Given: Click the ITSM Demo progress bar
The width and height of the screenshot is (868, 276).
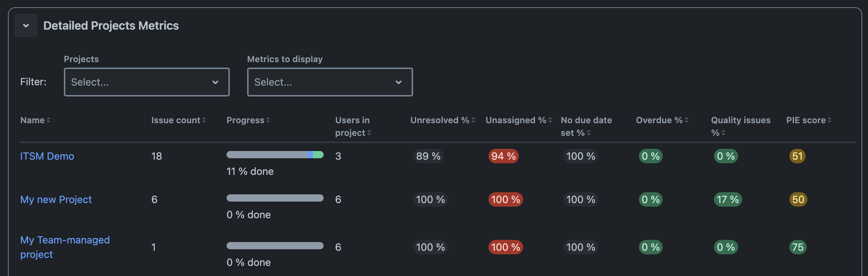Looking at the screenshot, I should tap(275, 155).
